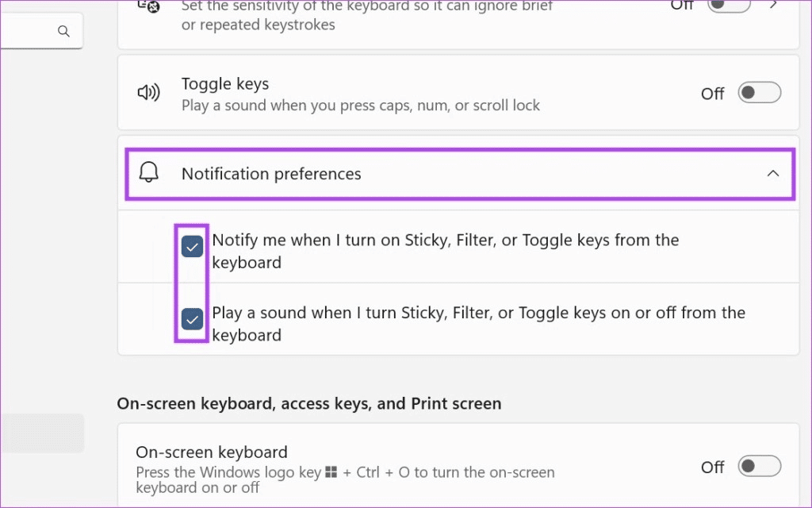Viewport: 812px width, 508px height.
Task: Uncheck play a sound when toggling keys
Action: pyautogui.click(x=192, y=319)
